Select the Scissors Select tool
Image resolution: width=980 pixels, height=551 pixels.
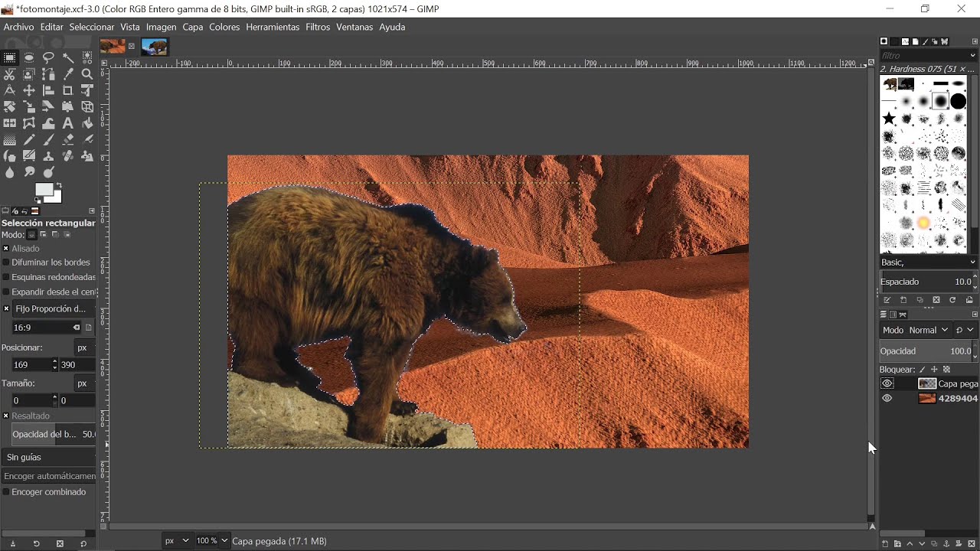10,74
